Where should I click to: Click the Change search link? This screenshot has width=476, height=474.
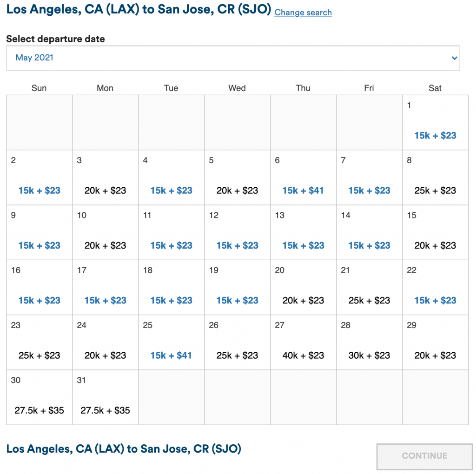tap(303, 13)
